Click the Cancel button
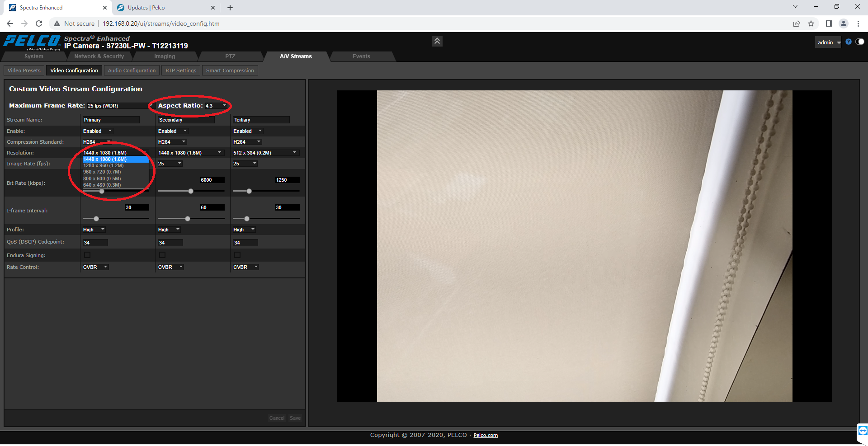The image size is (868, 446). (x=277, y=418)
